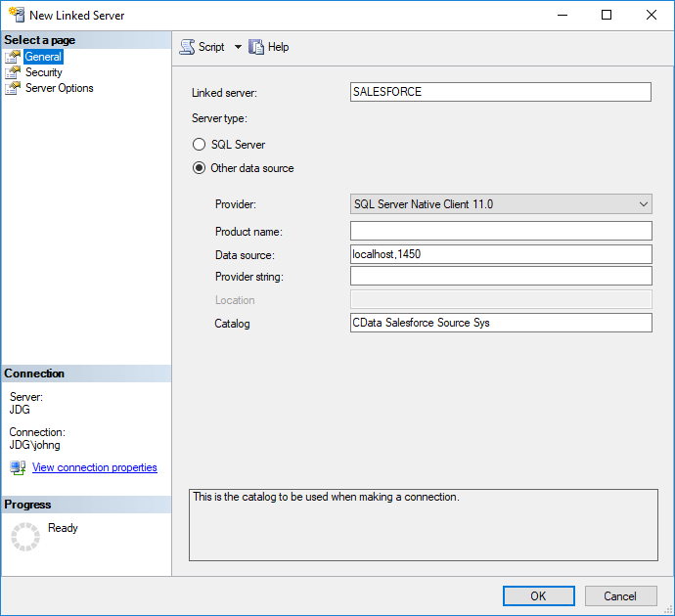
Task: Open the Security page
Action: point(44,72)
